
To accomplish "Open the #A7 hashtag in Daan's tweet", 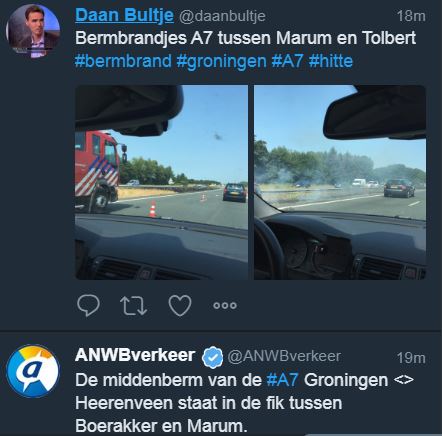I will point(287,61).
